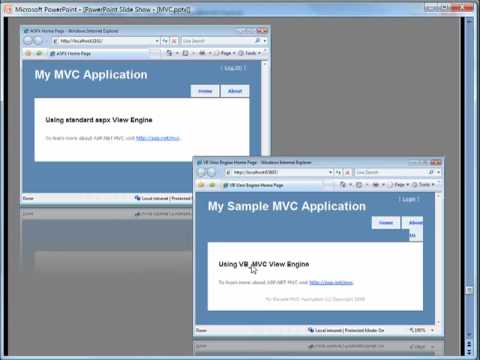Click Refresh icon in ASPX Home Page window
This screenshot has width=480, height=360.
[165, 41]
